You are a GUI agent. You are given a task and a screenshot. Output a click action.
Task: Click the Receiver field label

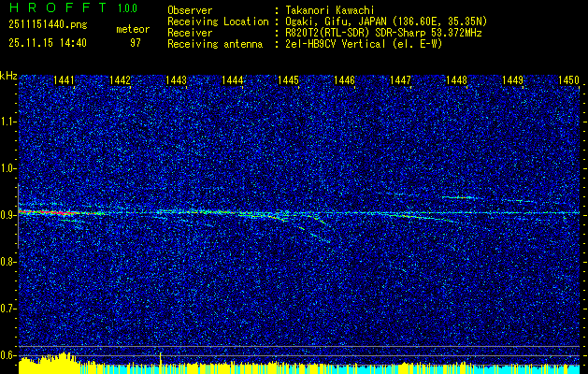click(190, 33)
